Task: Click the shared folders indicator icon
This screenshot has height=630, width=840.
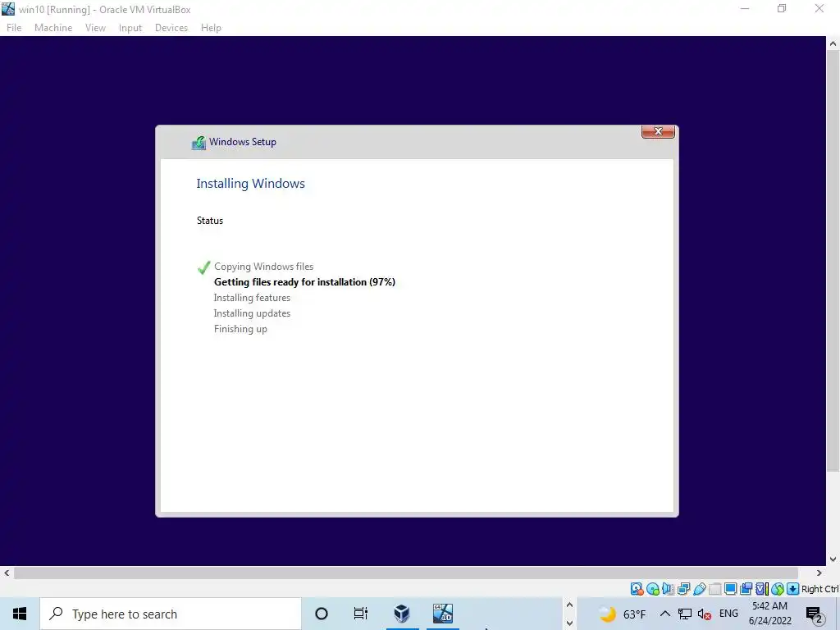Action: (x=714, y=589)
